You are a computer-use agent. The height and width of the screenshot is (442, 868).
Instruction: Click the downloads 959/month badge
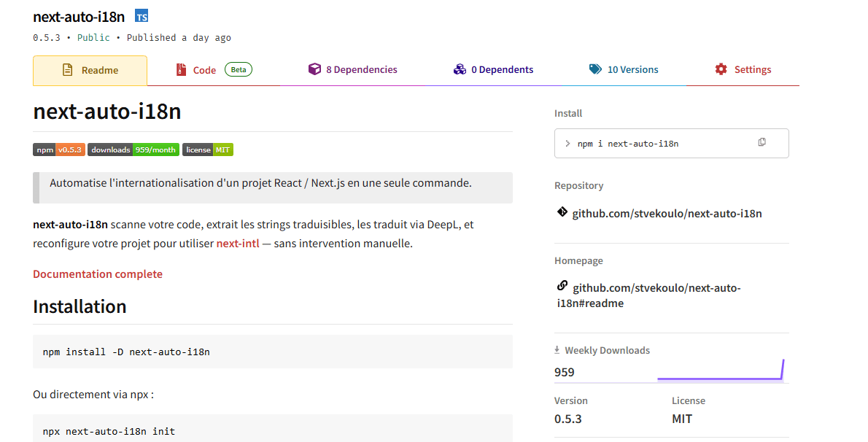click(x=133, y=150)
